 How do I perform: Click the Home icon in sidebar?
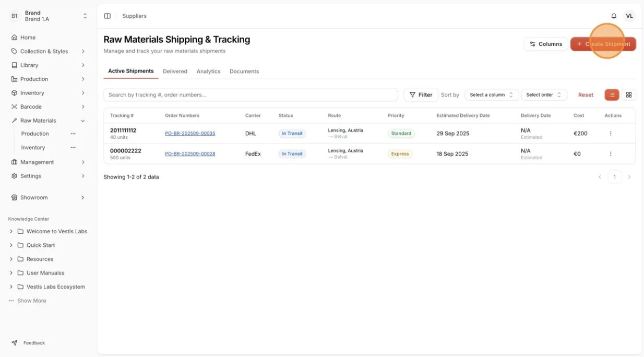click(14, 38)
